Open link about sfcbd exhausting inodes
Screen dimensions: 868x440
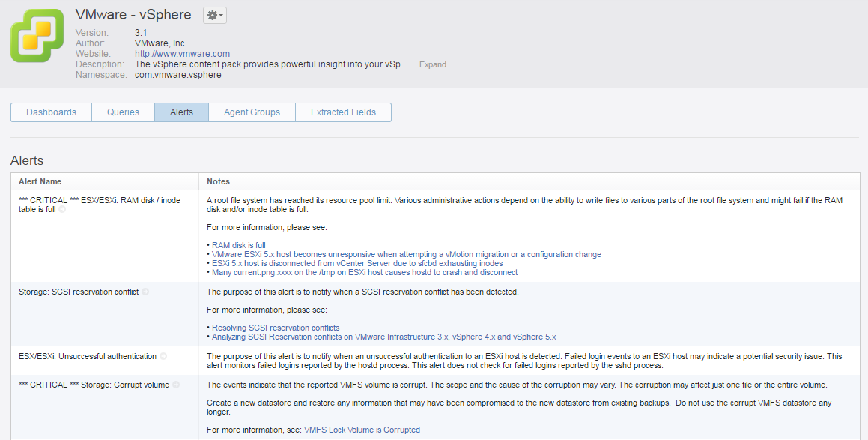click(357, 263)
